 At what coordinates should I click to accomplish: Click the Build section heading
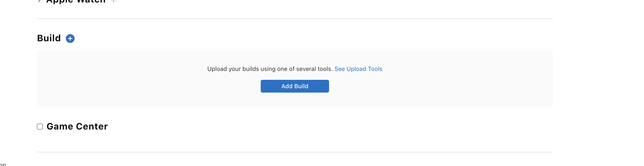pos(49,38)
